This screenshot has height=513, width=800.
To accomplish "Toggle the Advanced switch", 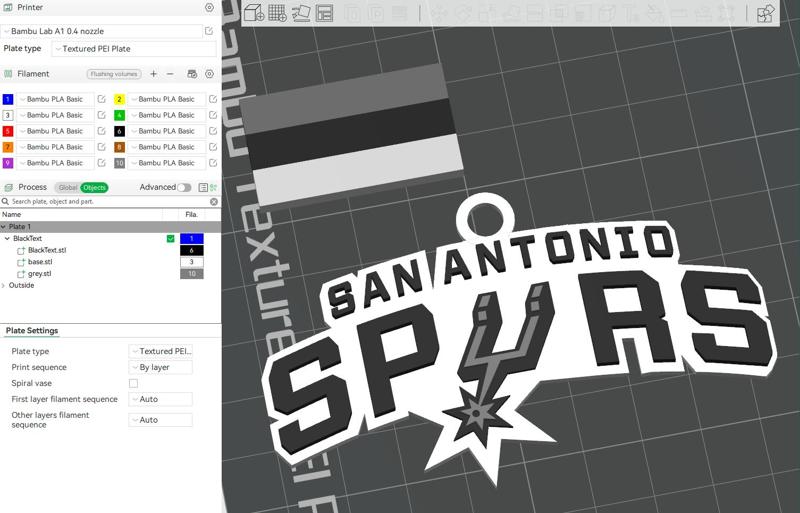I will coord(184,187).
